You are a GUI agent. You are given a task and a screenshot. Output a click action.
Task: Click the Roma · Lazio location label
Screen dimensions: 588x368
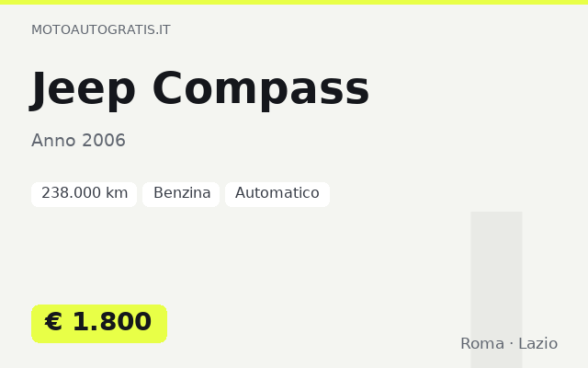(509, 343)
